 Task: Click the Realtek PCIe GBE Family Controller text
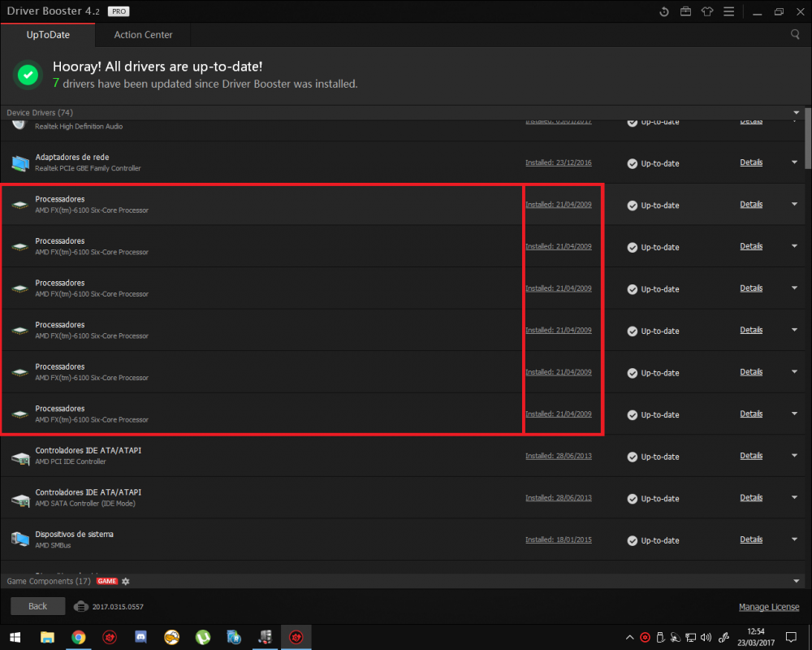point(88,168)
